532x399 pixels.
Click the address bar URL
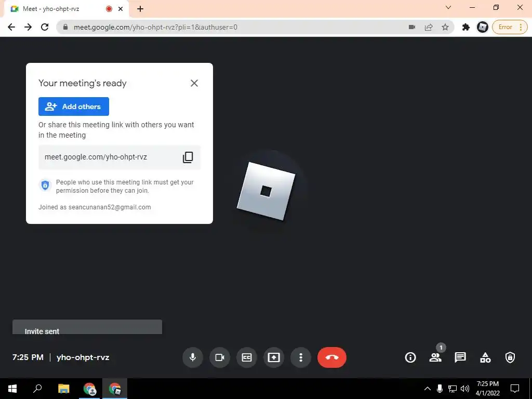[x=155, y=27]
